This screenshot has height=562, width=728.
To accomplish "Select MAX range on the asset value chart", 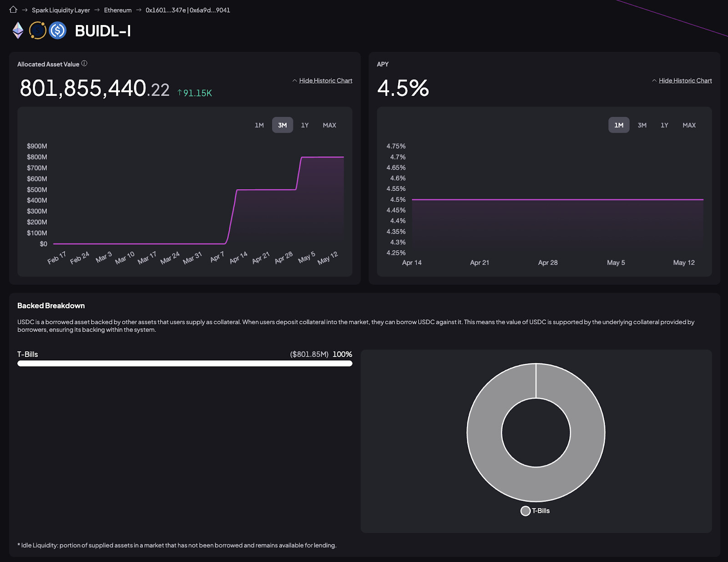I will pos(329,125).
